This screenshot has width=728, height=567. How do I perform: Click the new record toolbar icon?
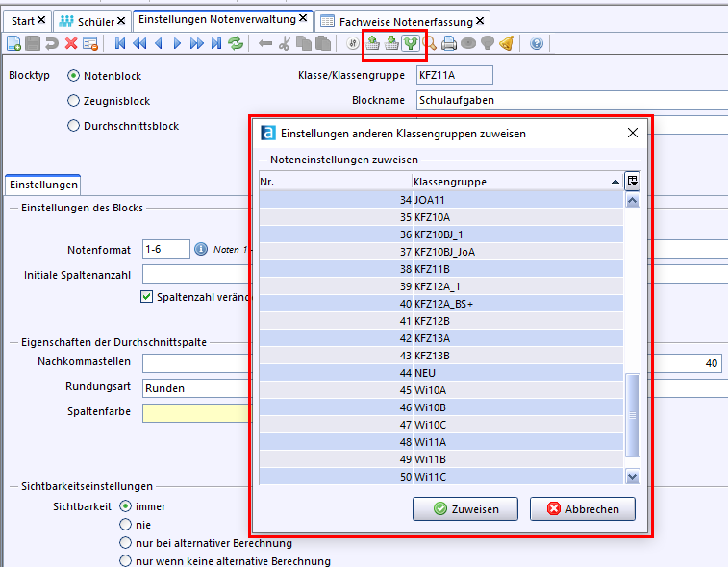coord(13,43)
